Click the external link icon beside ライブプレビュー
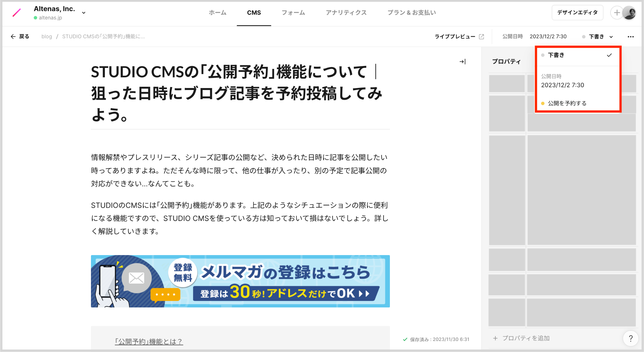Image resolution: width=644 pixels, height=352 pixels. click(x=481, y=37)
